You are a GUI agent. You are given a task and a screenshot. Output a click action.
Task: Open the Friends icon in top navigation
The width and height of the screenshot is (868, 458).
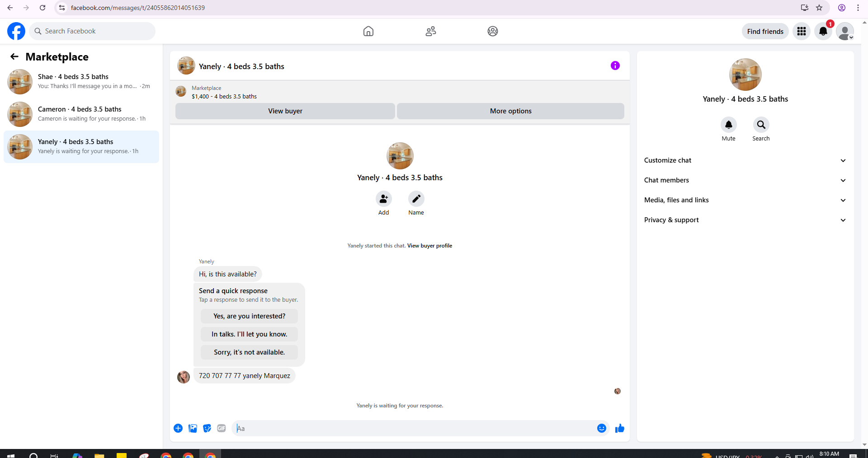[431, 31]
